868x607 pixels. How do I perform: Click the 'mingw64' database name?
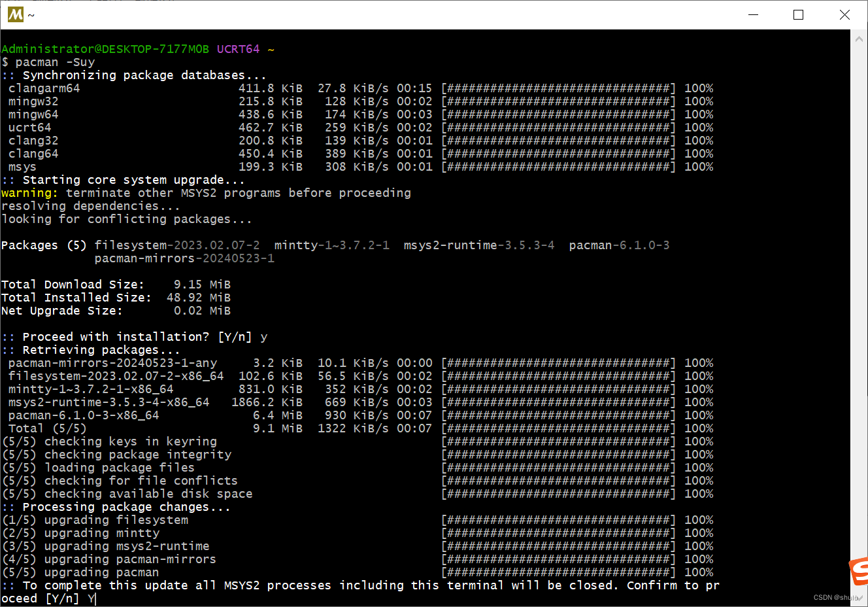tap(33, 114)
